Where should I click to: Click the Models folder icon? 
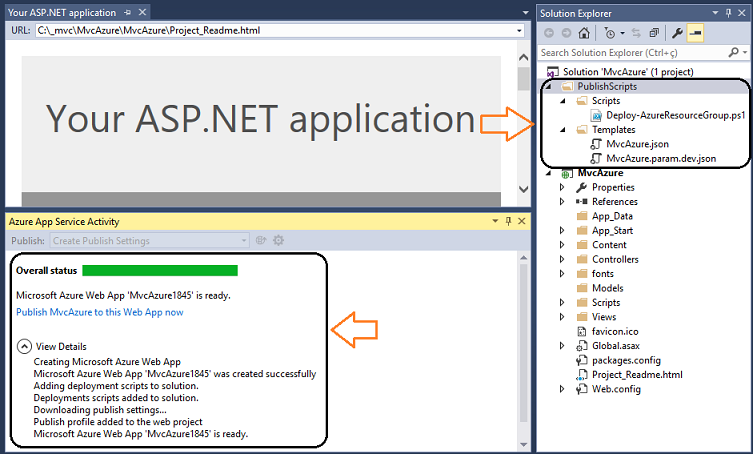click(582, 288)
